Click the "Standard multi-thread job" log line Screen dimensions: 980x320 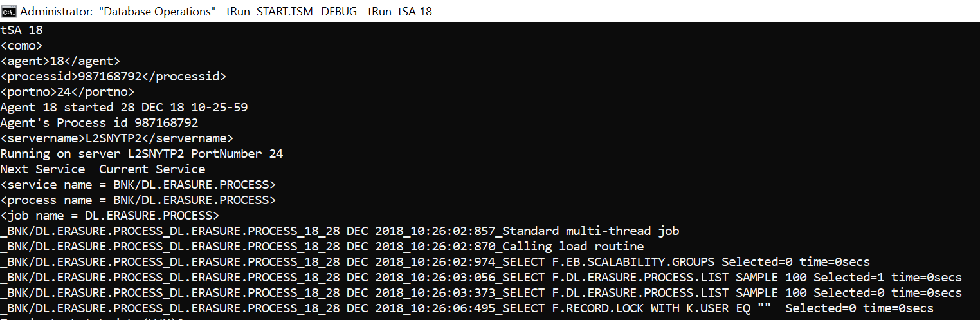pos(340,231)
